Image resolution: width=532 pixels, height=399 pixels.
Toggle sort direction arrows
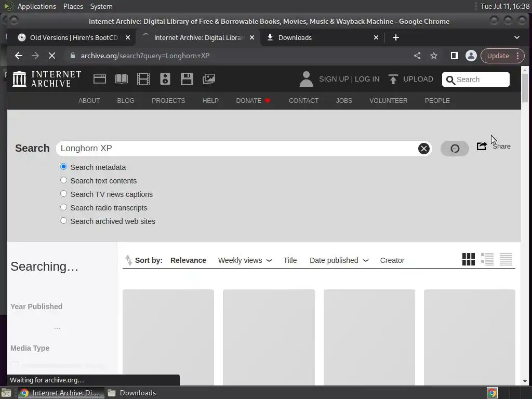pyautogui.click(x=129, y=260)
